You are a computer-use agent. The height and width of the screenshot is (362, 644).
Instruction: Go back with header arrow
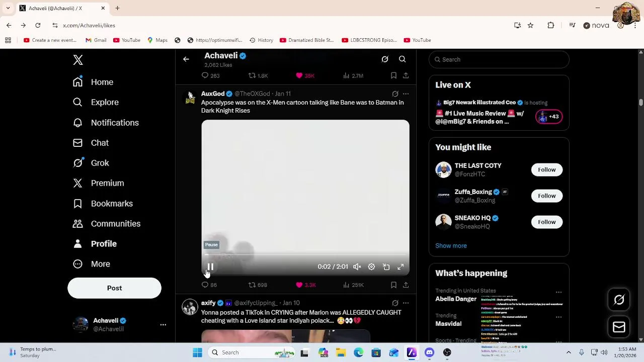point(186,59)
